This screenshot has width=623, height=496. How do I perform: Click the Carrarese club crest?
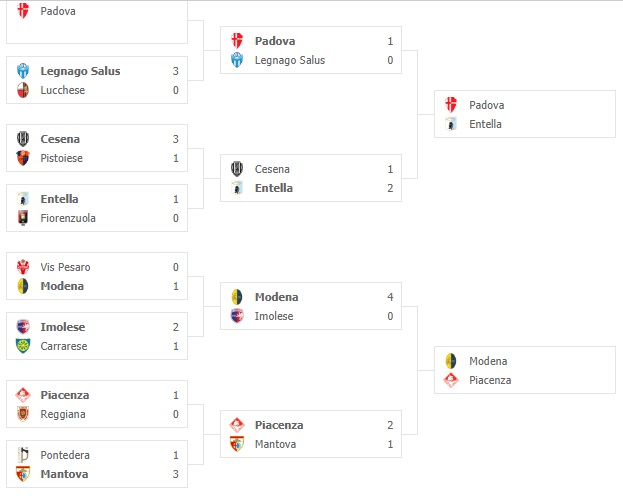coord(23,347)
